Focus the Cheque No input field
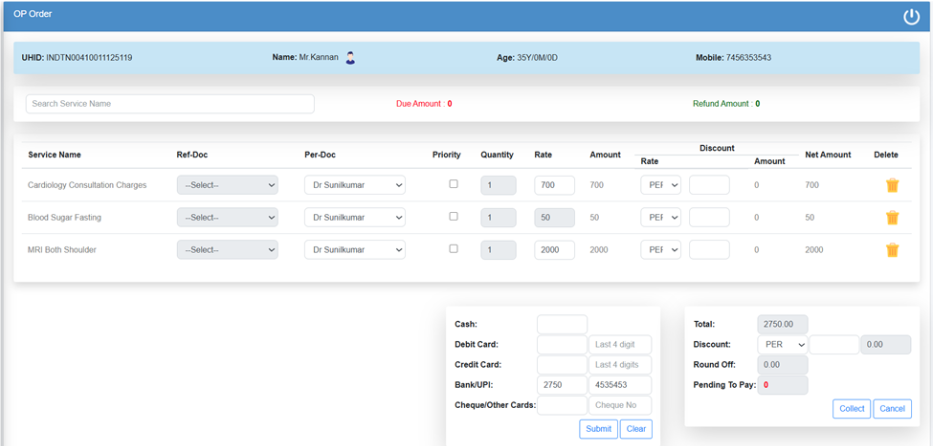The width and height of the screenshot is (936, 446). point(620,405)
